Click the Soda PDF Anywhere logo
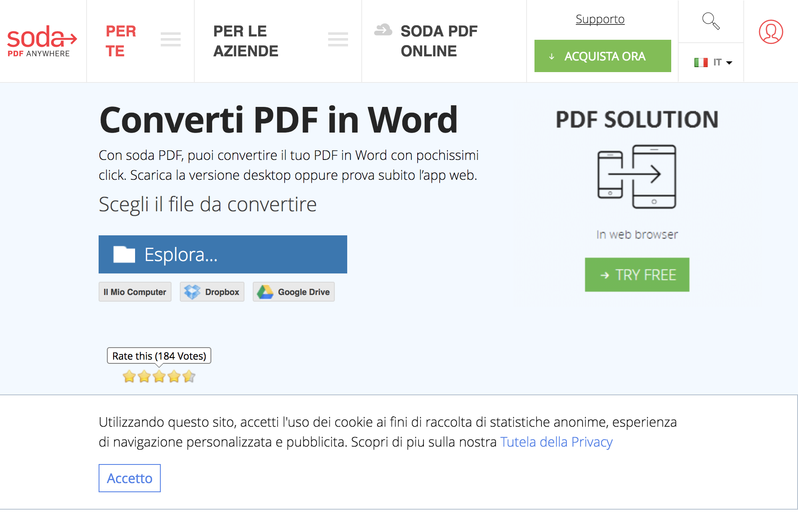Image resolution: width=798 pixels, height=532 pixels. click(x=42, y=41)
